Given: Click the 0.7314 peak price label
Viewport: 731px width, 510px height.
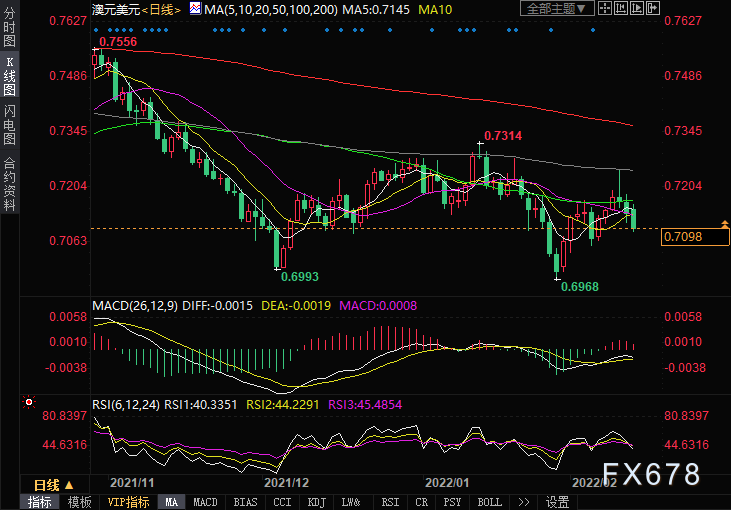Looking at the screenshot, I should click(x=503, y=136).
